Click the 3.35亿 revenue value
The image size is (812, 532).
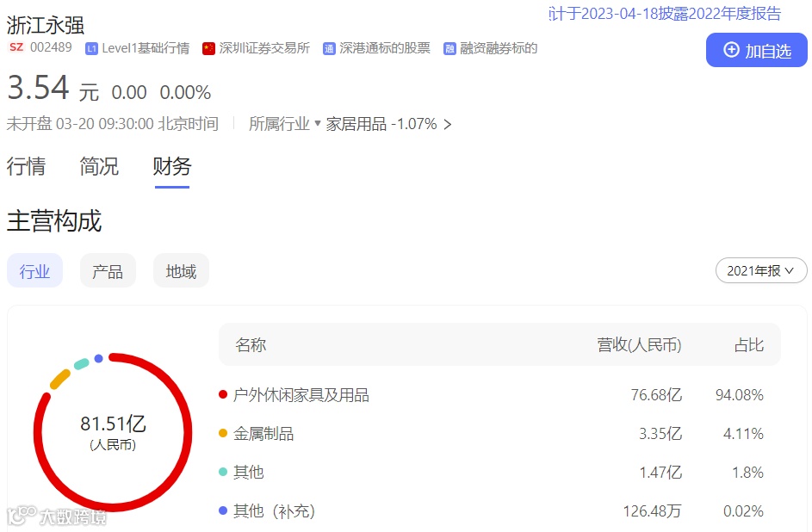coord(660,433)
